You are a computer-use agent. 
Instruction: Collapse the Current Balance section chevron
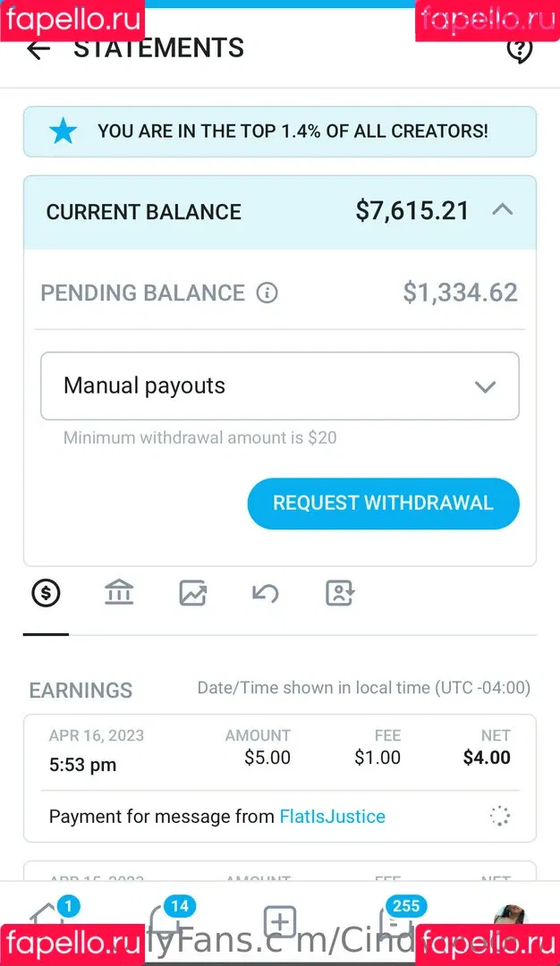[x=503, y=210]
